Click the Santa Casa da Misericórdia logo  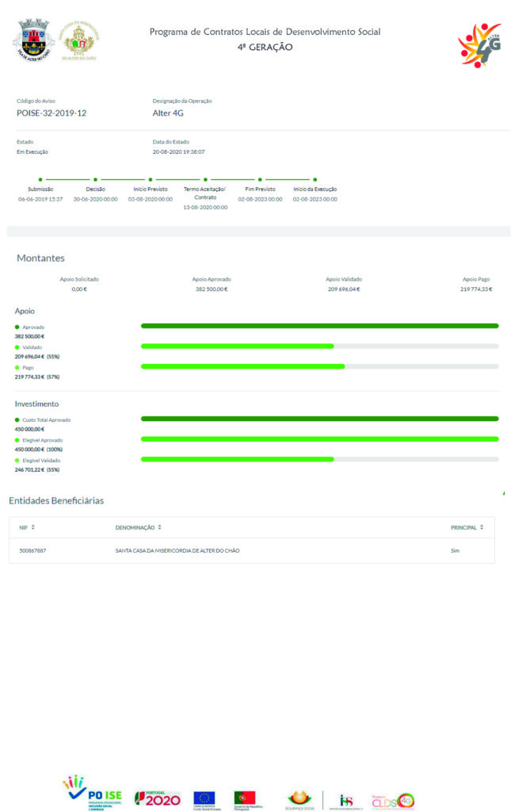(x=80, y=40)
